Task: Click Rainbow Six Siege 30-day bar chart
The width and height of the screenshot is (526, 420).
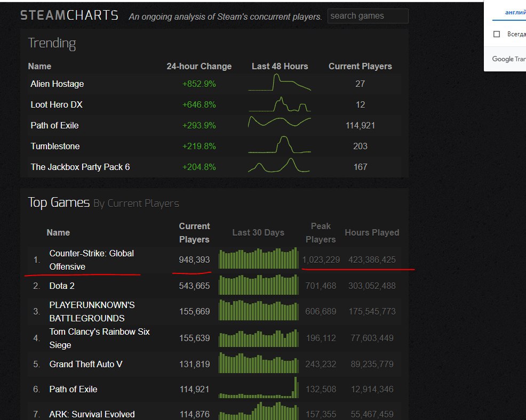Action: tap(258, 338)
